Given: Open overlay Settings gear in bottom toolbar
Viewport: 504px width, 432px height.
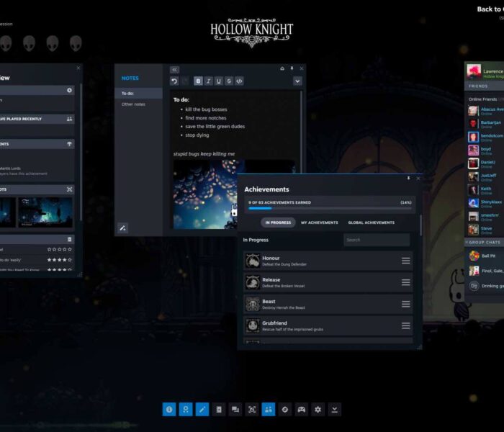Looking at the screenshot, I should tap(318, 409).
